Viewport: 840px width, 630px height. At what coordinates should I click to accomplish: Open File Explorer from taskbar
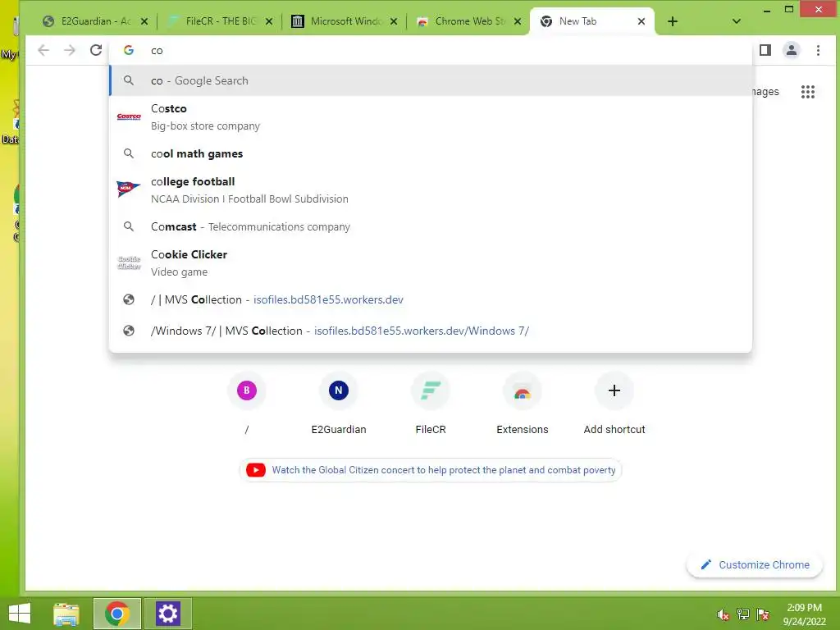[66, 614]
